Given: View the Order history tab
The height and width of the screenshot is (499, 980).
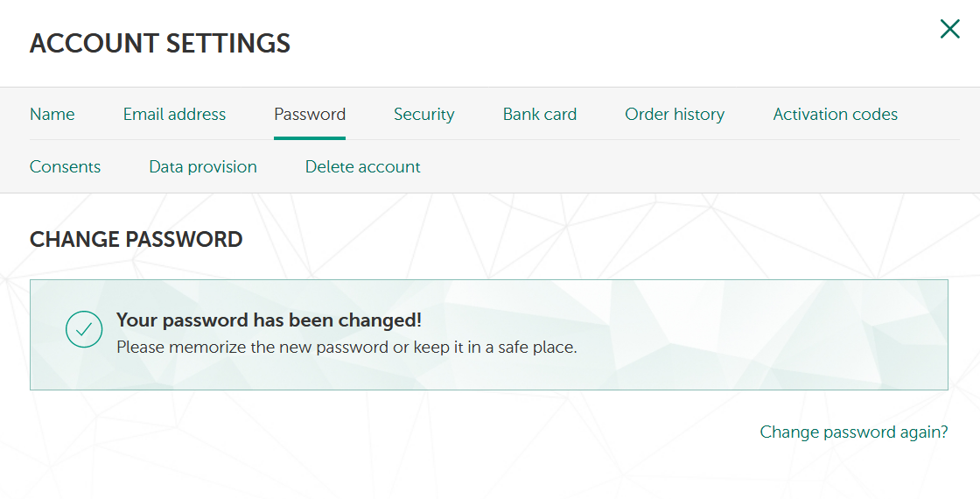Looking at the screenshot, I should tap(675, 115).
